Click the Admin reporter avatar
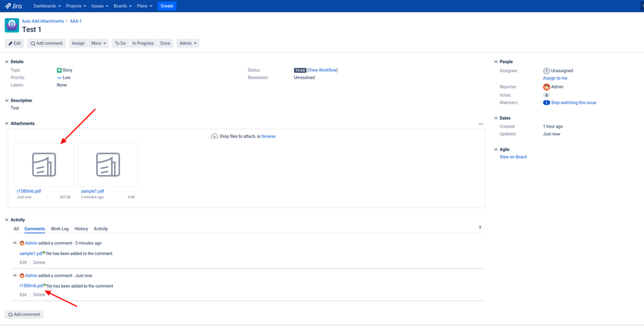This screenshot has width=644, height=326. pyautogui.click(x=546, y=87)
